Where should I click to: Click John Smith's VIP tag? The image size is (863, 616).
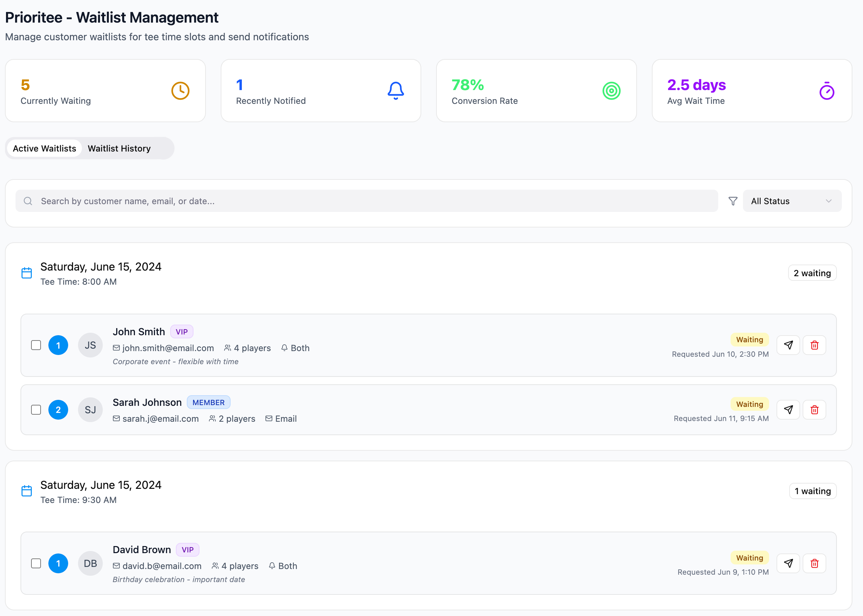tap(181, 332)
